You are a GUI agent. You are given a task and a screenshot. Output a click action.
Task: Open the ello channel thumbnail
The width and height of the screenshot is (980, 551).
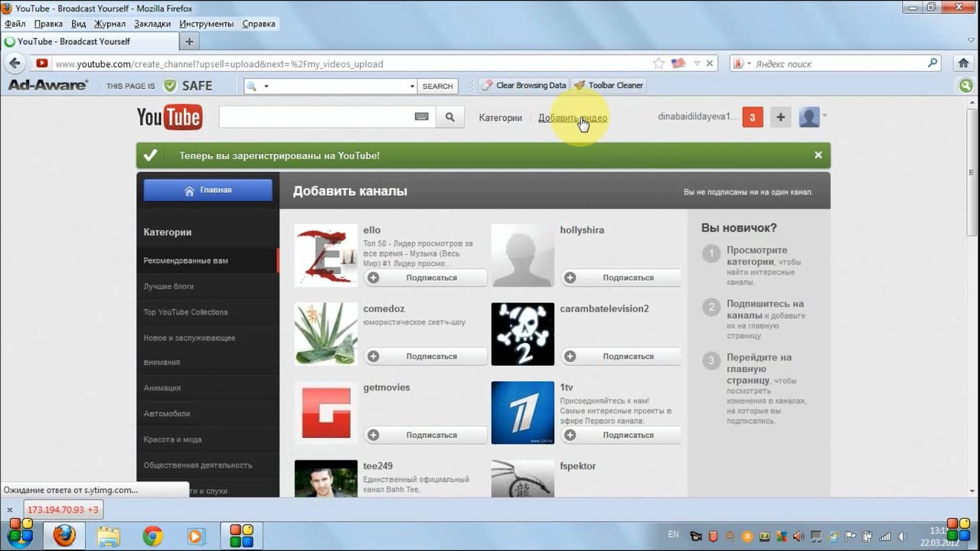(x=326, y=256)
